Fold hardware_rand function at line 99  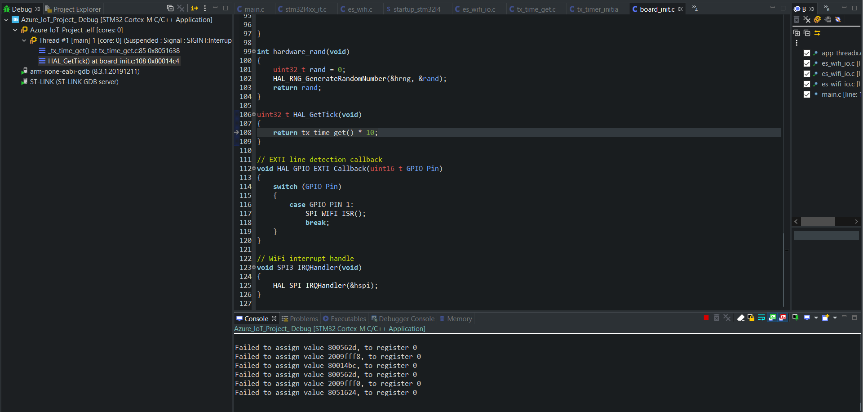click(x=254, y=51)
